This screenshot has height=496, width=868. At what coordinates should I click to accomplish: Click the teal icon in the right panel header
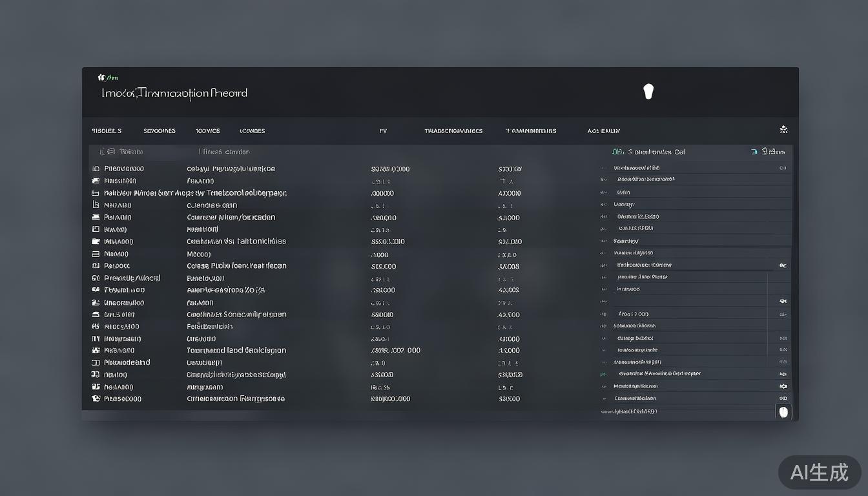point(754,152)
